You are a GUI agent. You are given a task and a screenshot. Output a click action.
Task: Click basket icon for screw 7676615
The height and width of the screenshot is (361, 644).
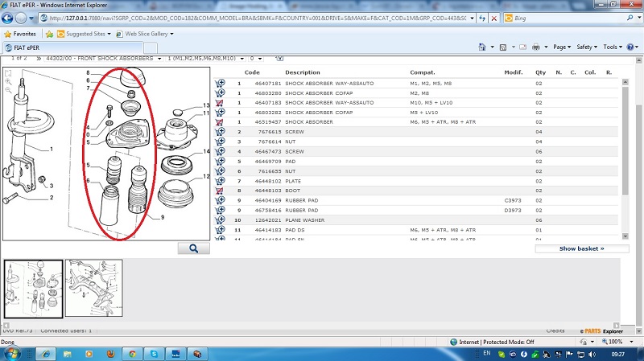(219, 131)
